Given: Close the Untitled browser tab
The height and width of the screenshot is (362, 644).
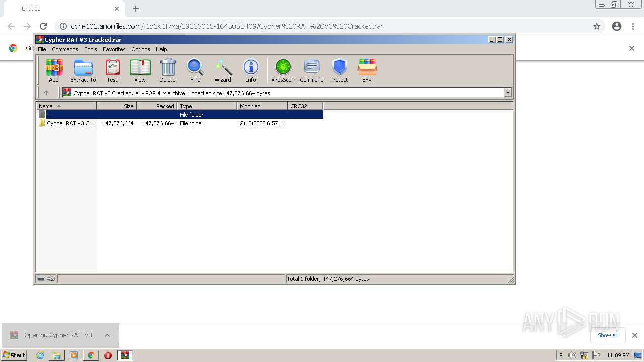Looking at the screenshot, I should 117,9.
